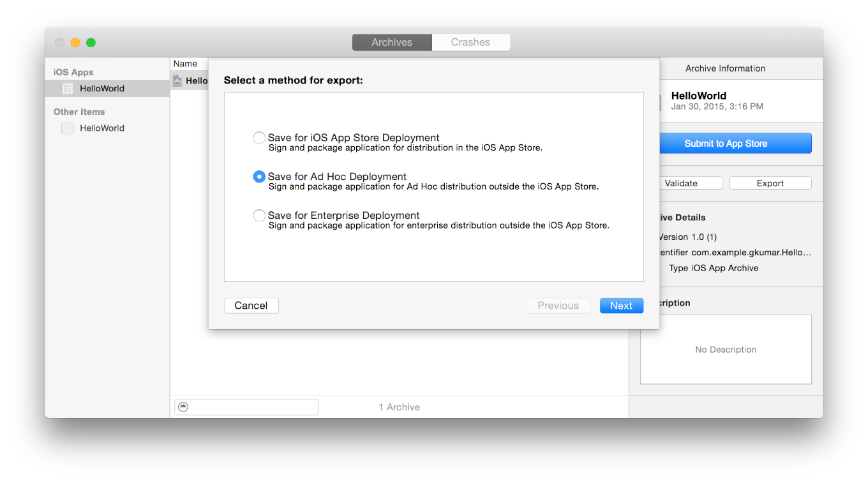Click the filter icon in search field

[183, 407]
